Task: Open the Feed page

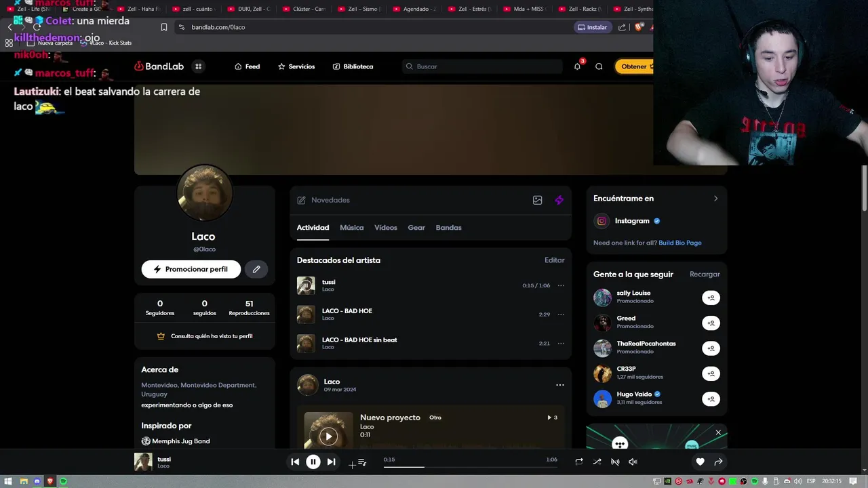Action: click(x=247, y=66)
